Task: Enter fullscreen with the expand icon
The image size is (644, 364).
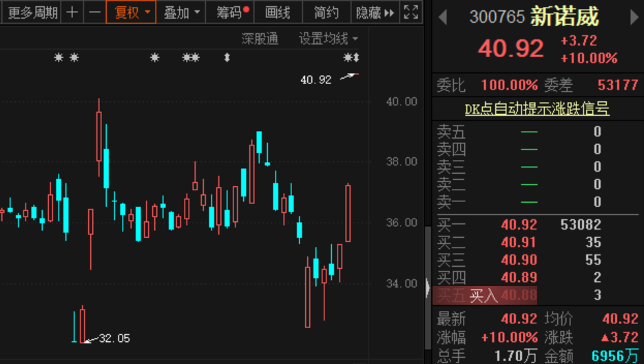Action: [411, 12]
